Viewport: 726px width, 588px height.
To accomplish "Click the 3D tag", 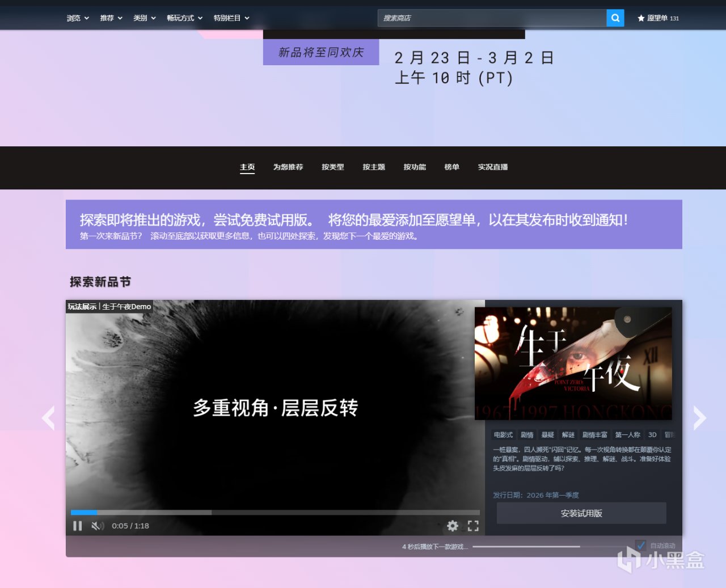I will pyautogui.click(x=652, y=435).
